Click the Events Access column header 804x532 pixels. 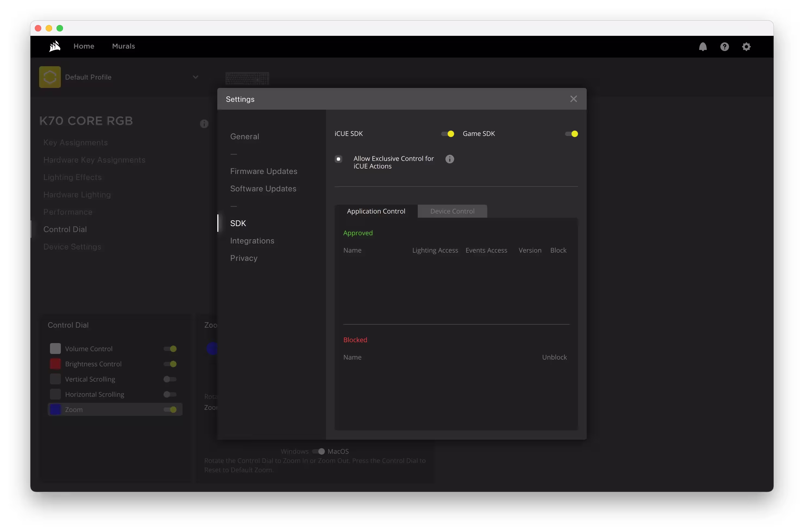(486, 250)
